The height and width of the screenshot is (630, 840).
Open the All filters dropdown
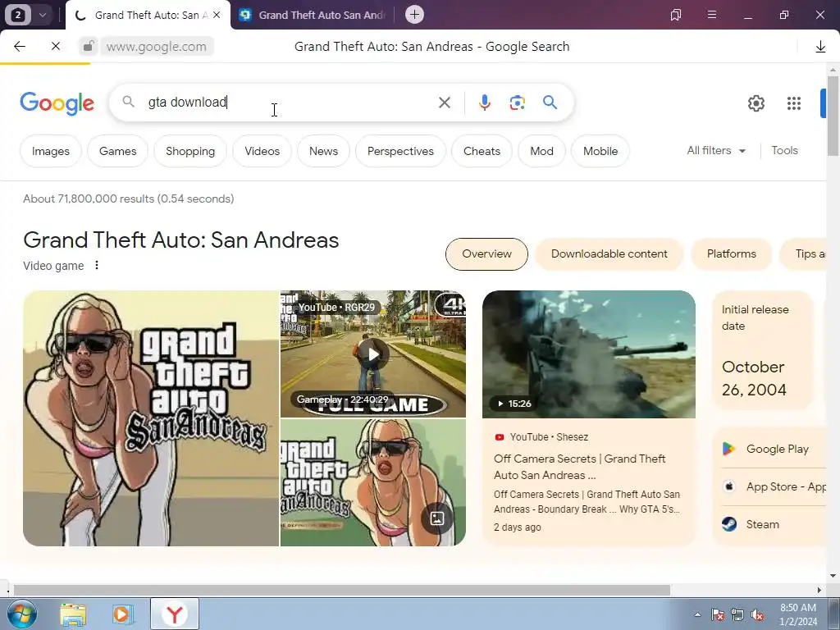716,151
